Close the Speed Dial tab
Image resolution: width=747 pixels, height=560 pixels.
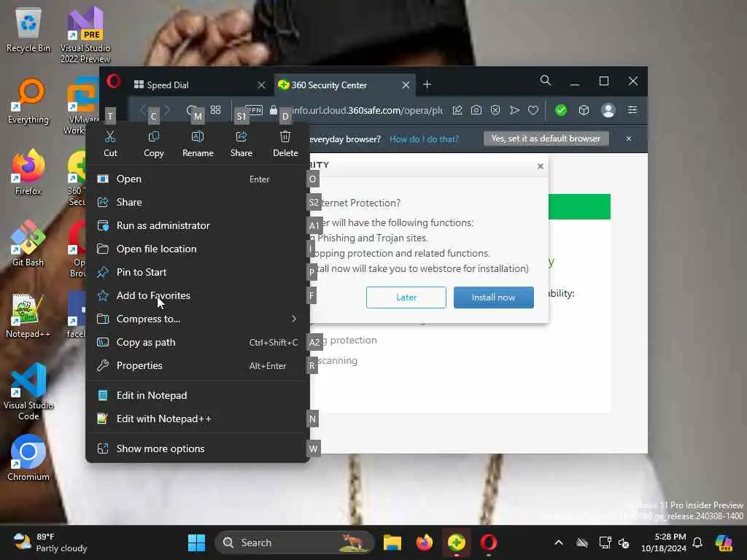261,85
